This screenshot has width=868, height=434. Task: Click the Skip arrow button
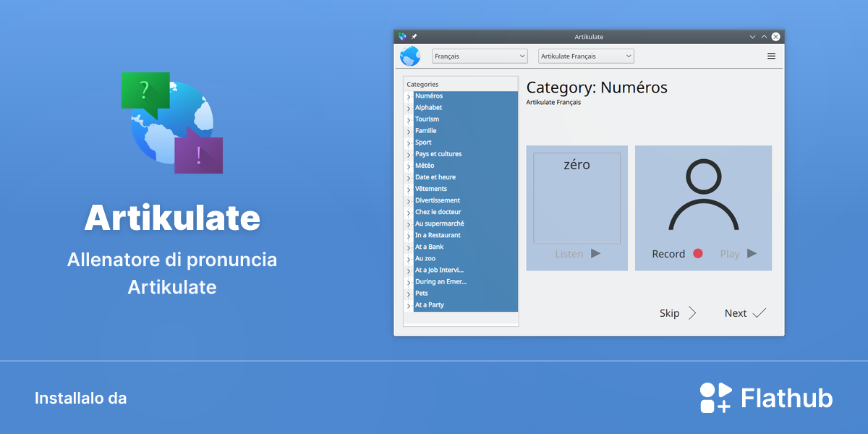pos(678,313)
